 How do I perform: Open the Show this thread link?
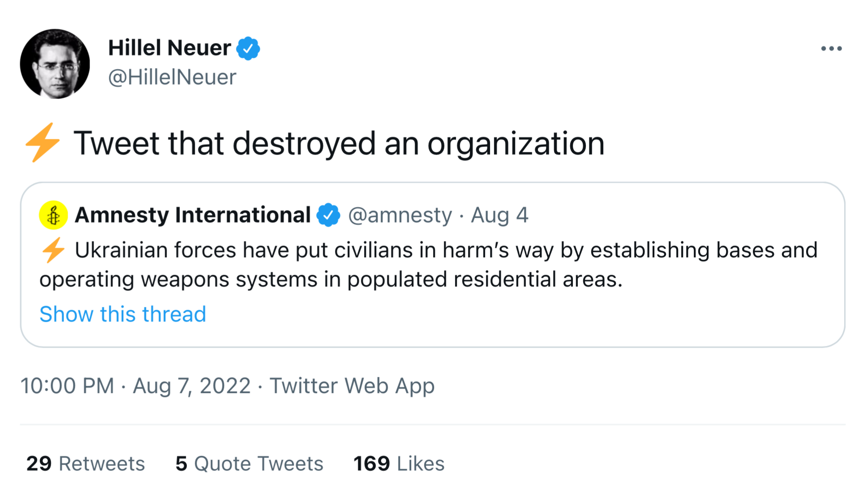coord(122,314)
